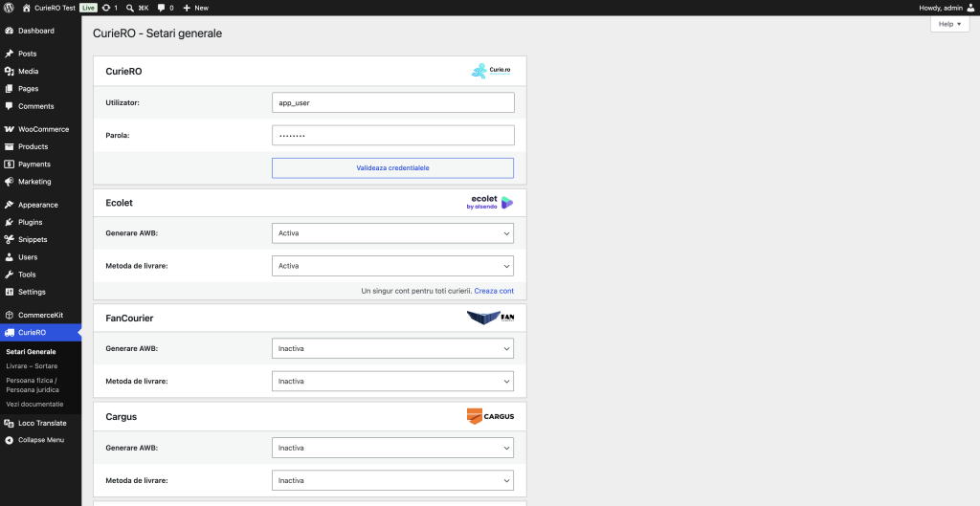Click the Pages icon in sidebar
Screen dimensions: 980x506
click(x=9, y=89)
